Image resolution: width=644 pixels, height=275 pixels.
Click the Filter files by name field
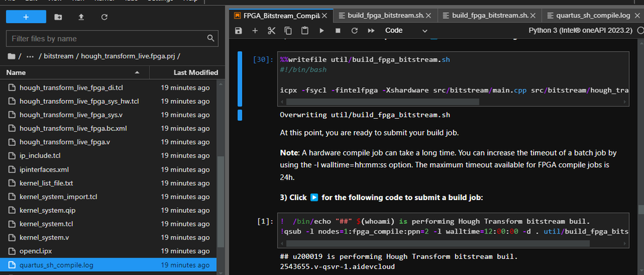(106, 39)
